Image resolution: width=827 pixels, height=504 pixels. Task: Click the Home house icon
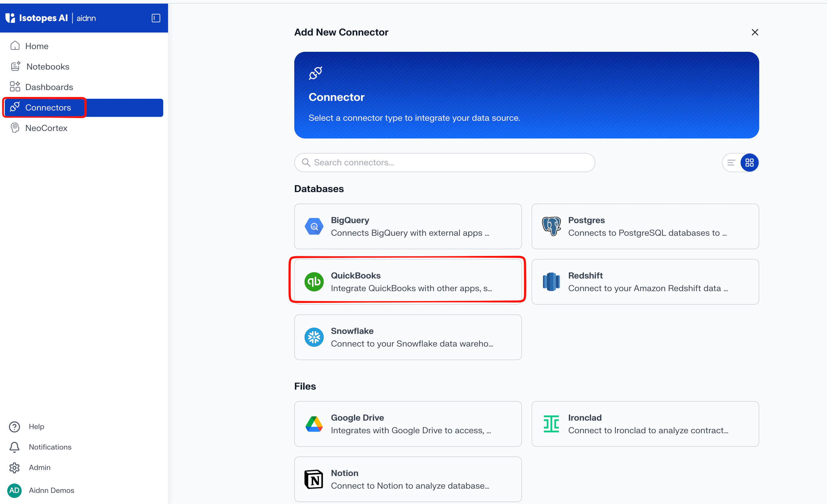(x=15, y=46)
